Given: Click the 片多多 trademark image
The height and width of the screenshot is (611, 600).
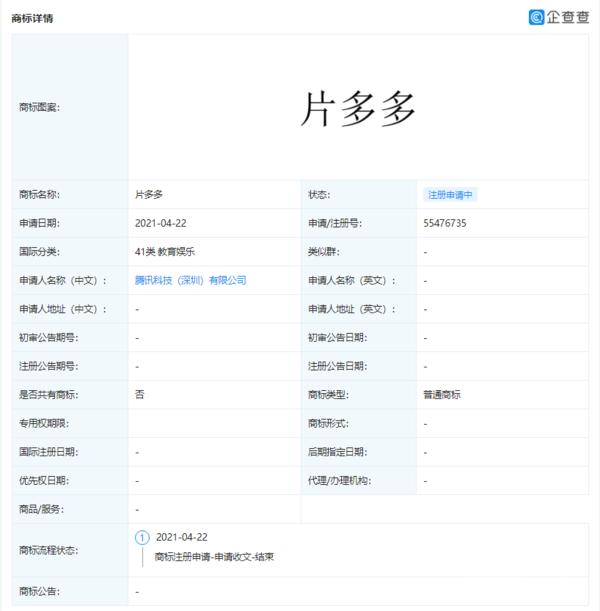Looking at the screenshot, I should [x=358, y=109].
